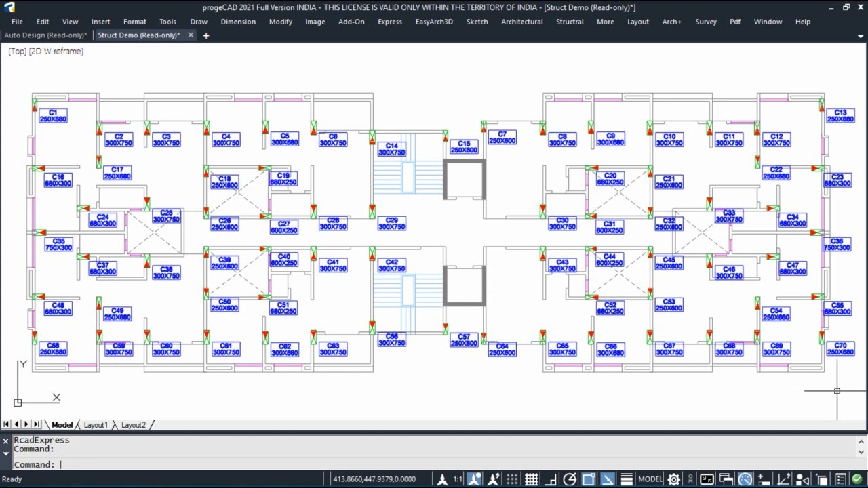Open the workspace settings gear icon

(673, 479)
